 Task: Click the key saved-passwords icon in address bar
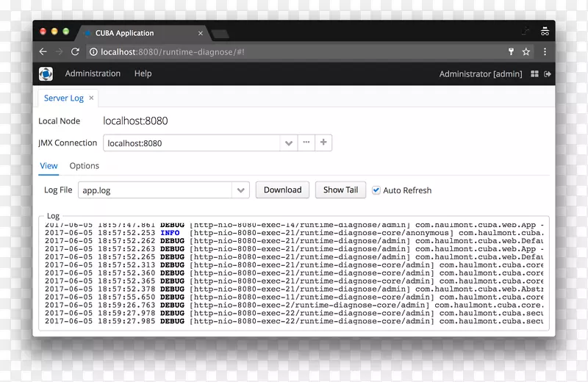point(511,52)
